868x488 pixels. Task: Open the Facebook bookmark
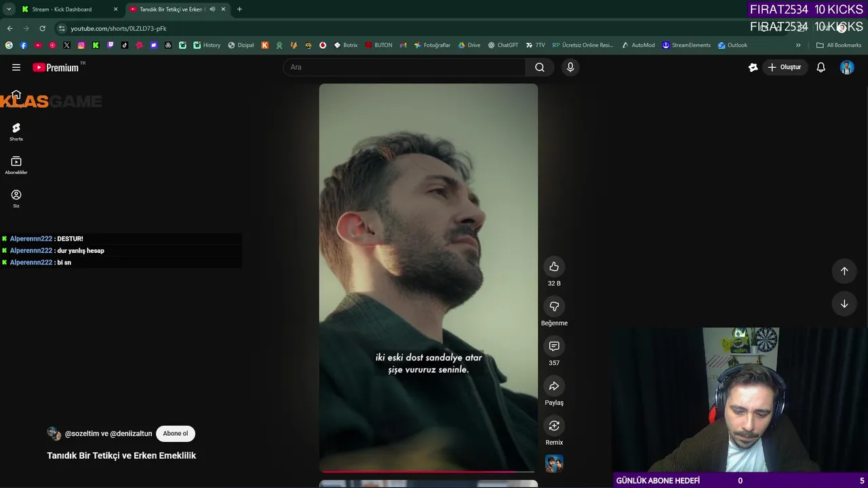pos(23,45)
